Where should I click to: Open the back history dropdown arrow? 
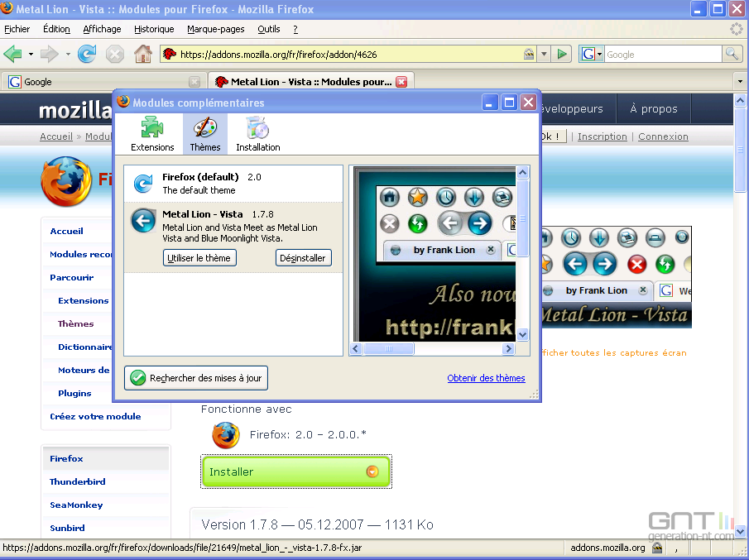pyautogui.click(x=31, y=55)
